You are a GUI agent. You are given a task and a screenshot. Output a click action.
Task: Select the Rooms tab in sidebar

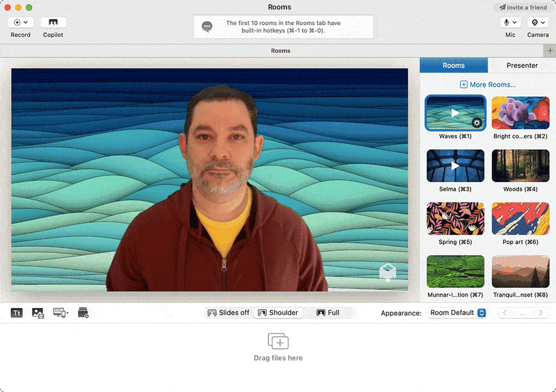[x=453, y=65]
